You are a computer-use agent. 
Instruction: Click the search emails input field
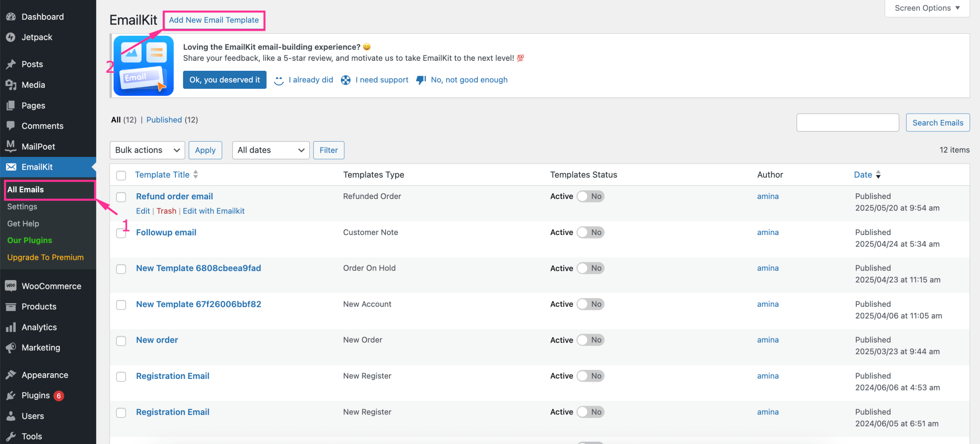pos(848,122)
